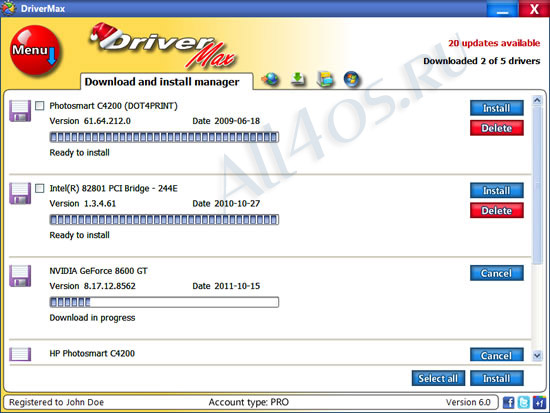Click floppy disk icon for Photosmart C4200 (DOT4PRINT)

20,111
